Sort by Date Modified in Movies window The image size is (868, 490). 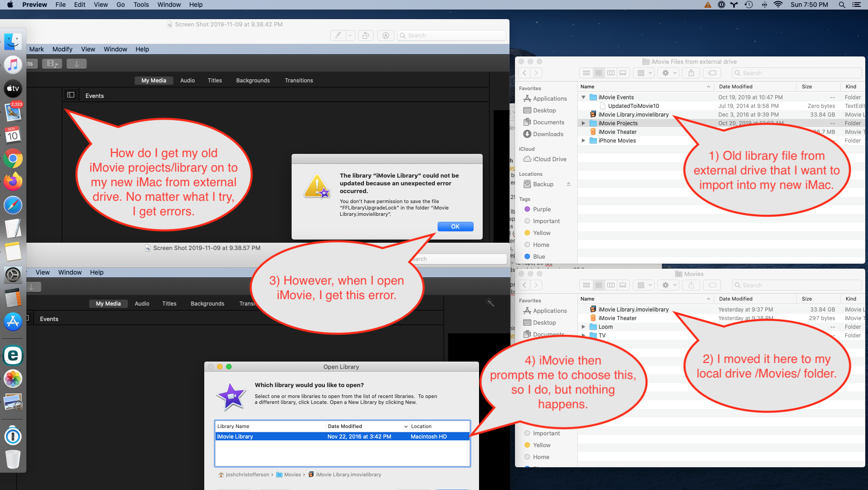click(x=755, y=299)
